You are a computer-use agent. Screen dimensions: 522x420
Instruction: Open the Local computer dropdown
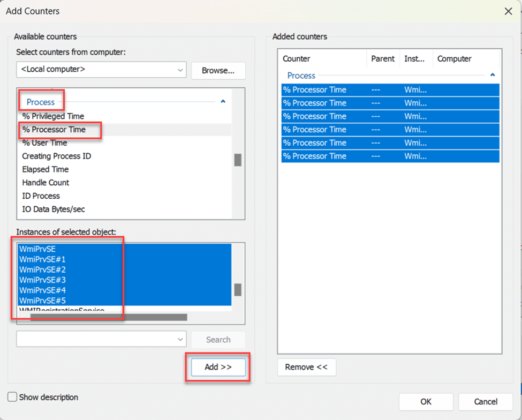click(101, 70)
